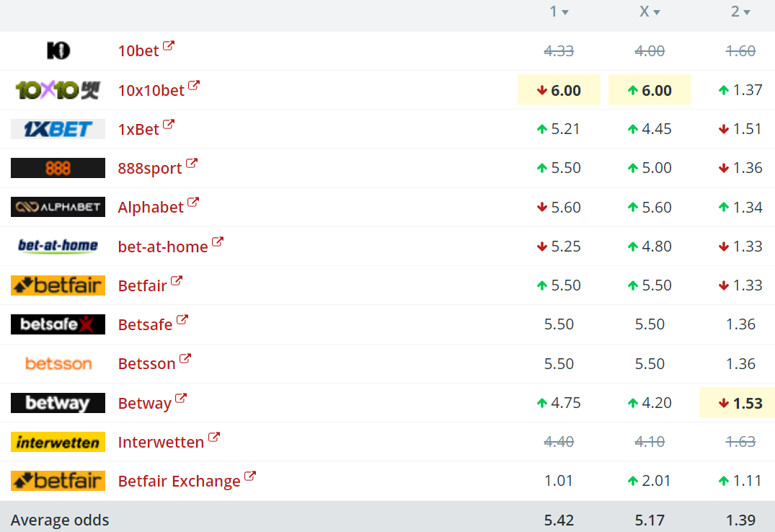Viewport: 775px width, 532px height.
Task: Click the Betfair Exchange row logo
Action: click(x=58, y=481)
